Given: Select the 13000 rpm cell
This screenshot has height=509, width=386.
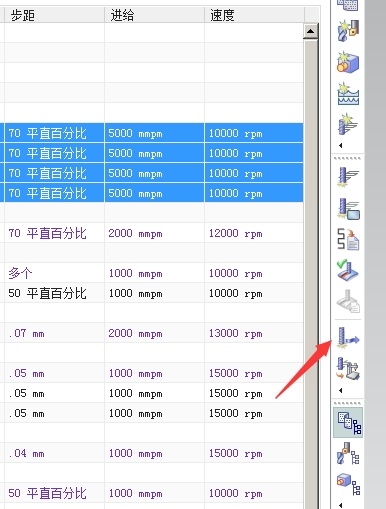Looking at the screenshot, I should click(254, 333).
